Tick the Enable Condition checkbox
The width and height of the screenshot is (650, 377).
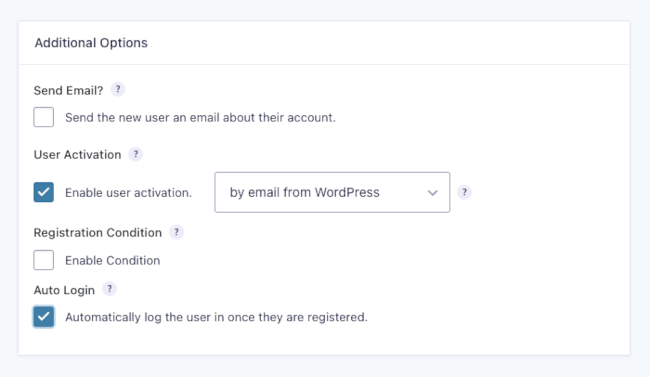coord(44,260)
